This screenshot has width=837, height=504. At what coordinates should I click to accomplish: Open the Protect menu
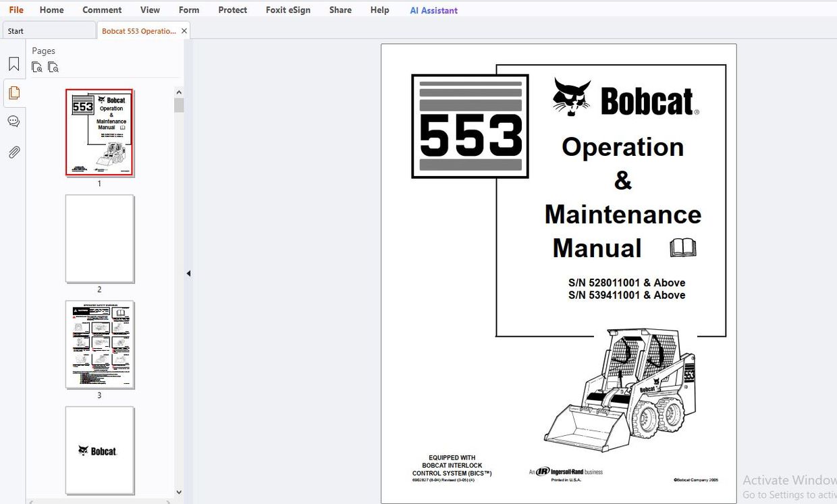coord(232,9)
